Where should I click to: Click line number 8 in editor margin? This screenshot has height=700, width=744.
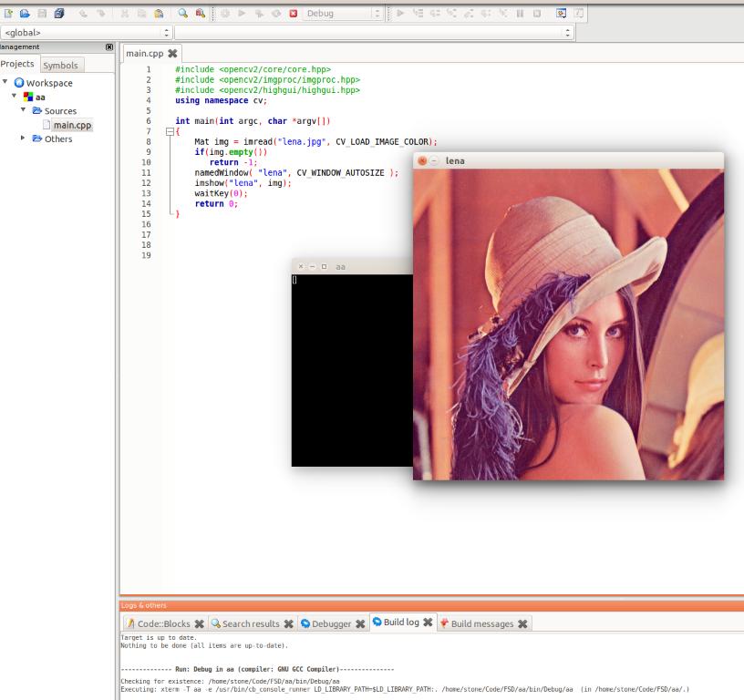click(x=149, y=142)
